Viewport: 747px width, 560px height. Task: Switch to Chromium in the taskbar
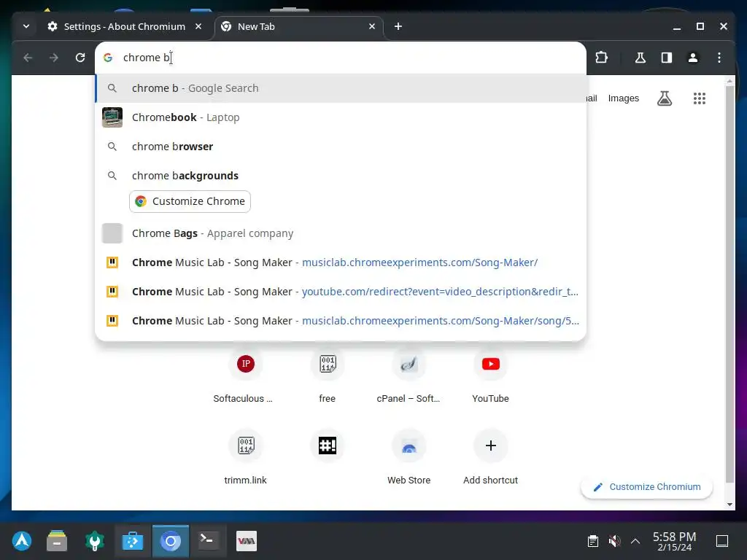(171, 541)
